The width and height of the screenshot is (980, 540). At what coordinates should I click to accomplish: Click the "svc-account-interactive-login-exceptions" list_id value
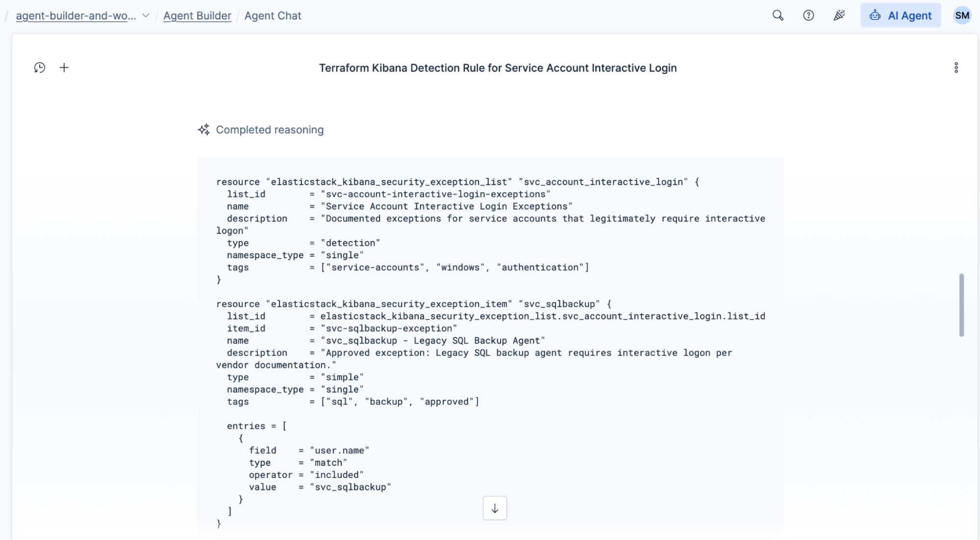coord(435,194)
